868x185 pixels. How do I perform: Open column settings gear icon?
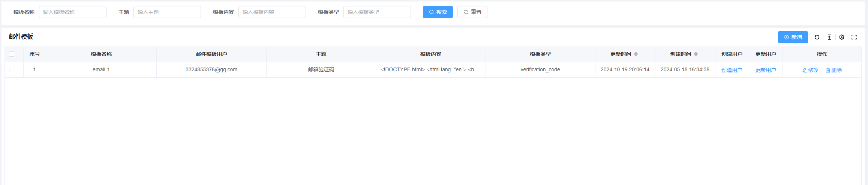point(842,37)
